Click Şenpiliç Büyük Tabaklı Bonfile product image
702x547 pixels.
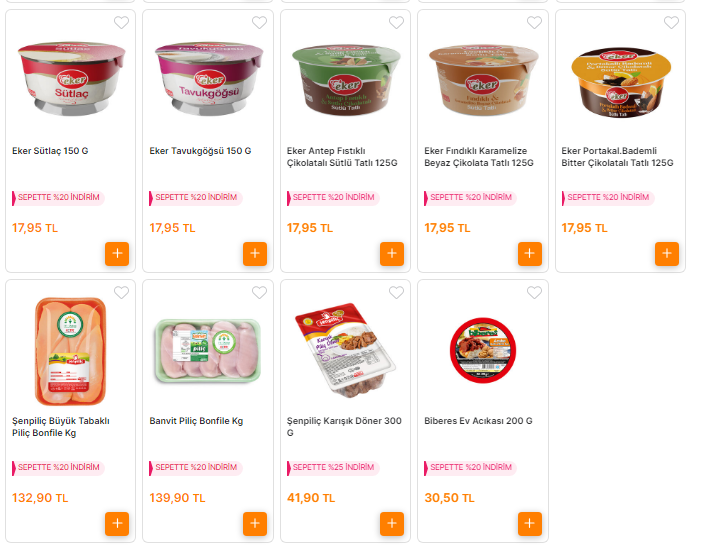(71, 351)
